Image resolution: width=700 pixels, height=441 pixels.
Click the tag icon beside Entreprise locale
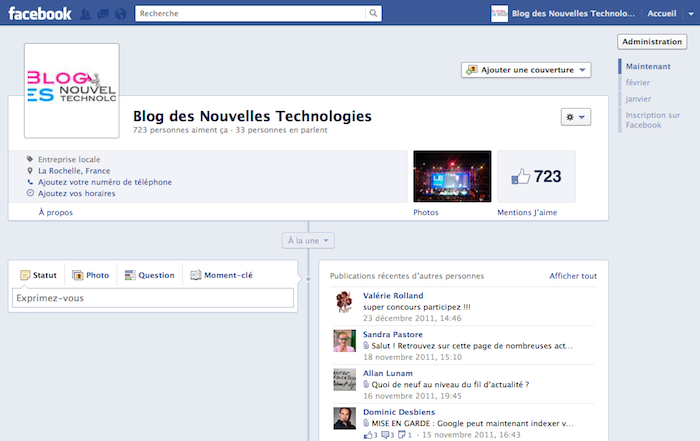pyautogui.click(x=30, y=159)
